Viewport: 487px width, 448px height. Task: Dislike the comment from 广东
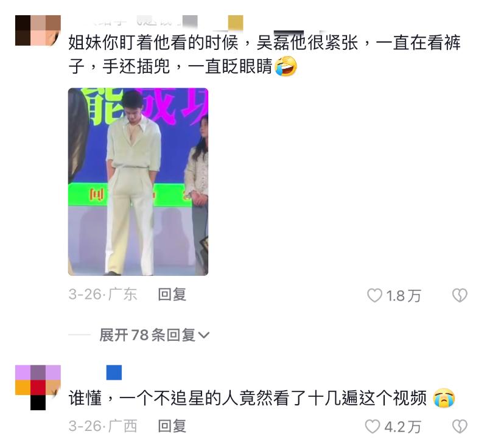tap(460, 295)
